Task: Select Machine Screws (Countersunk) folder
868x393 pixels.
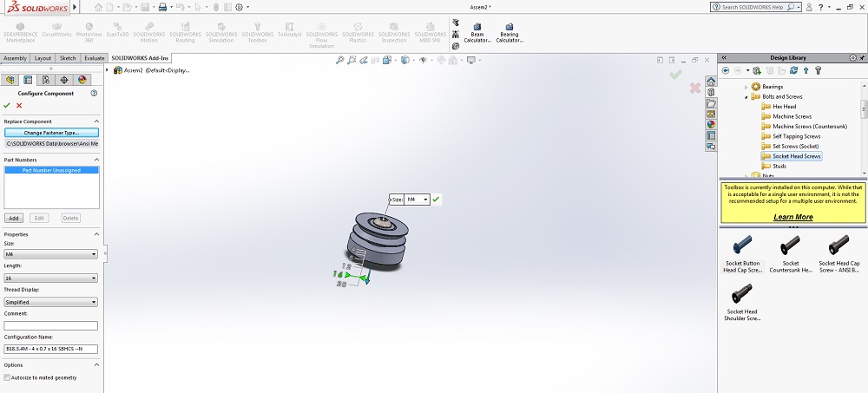Action: [809, 126]
